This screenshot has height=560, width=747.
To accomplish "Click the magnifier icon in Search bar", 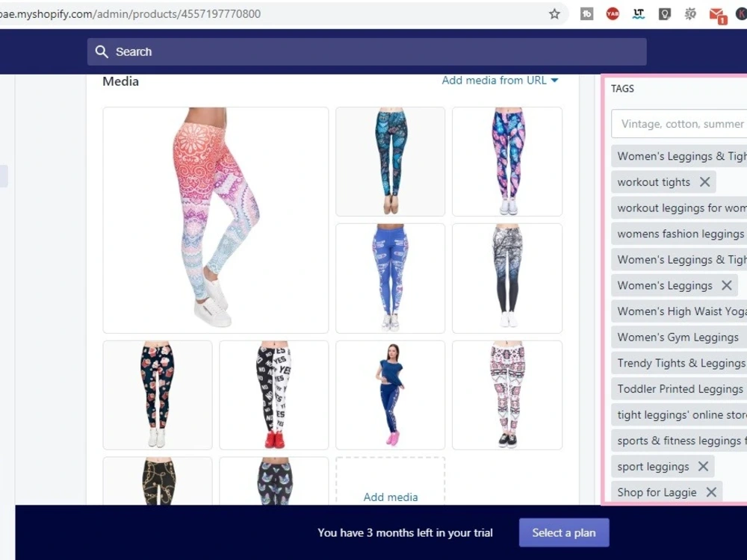I will (102, 52).
